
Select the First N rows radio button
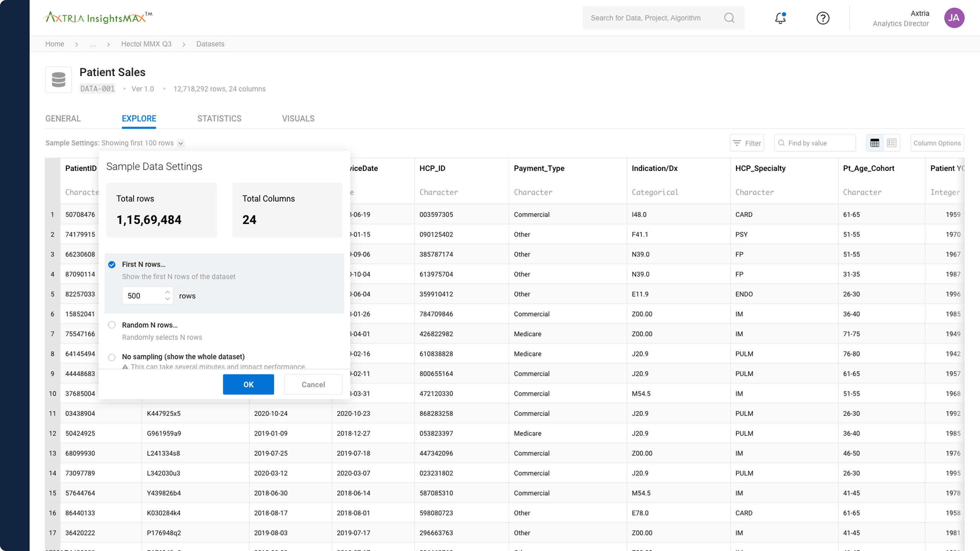(112, 264)
